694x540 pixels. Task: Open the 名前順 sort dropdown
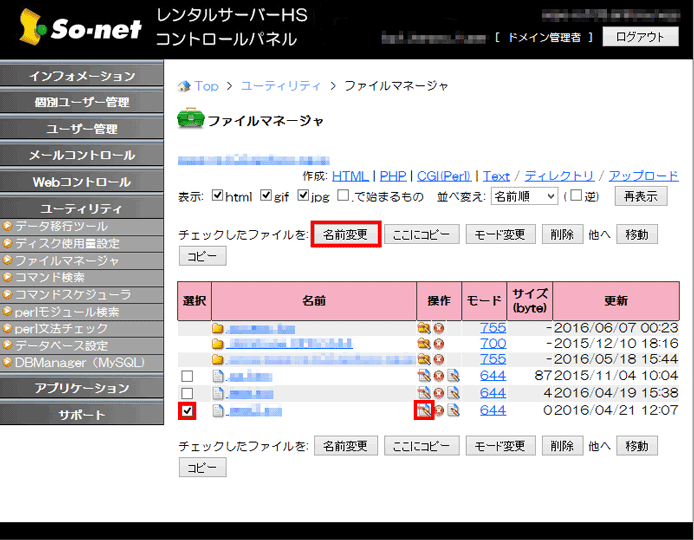coord(524,196)
